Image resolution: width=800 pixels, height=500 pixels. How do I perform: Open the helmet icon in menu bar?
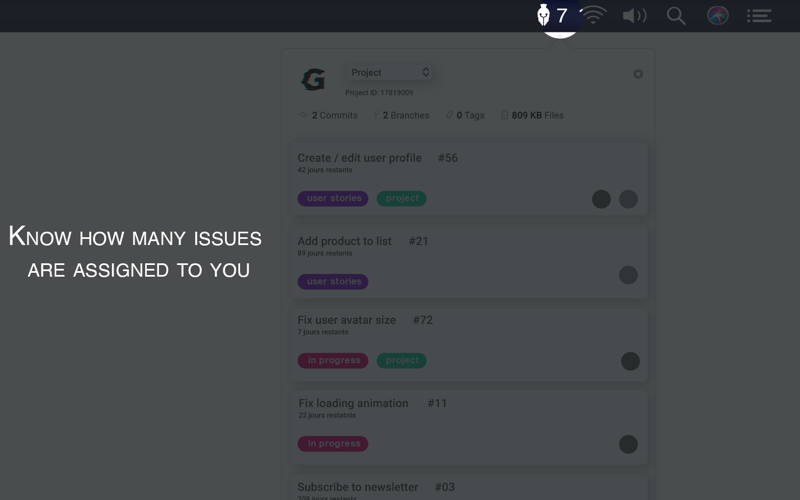(543, 15)
